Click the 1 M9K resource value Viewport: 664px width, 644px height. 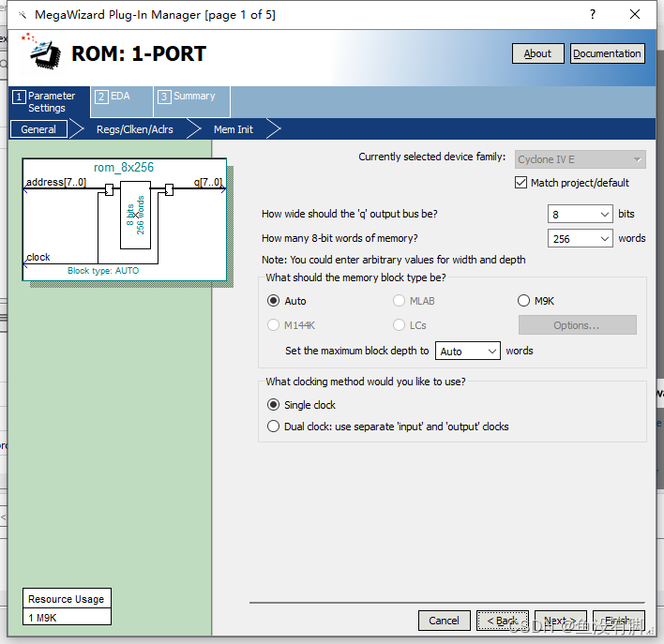coord(67,618)
